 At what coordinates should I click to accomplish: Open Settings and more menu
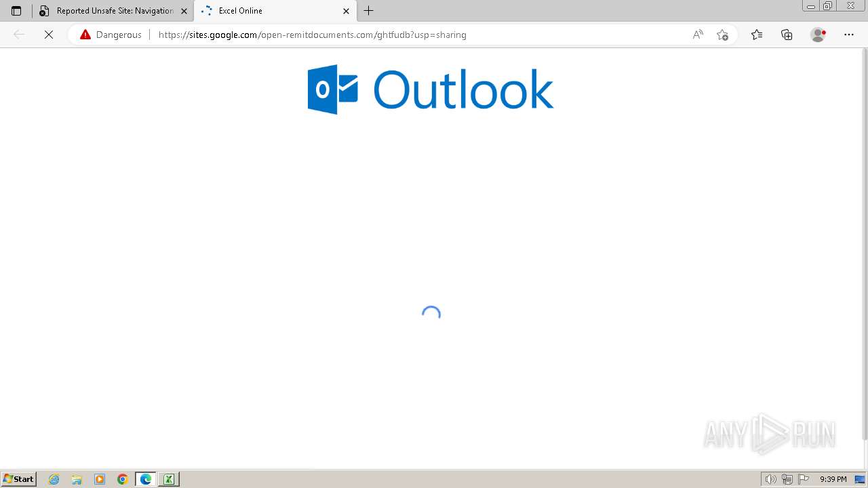(x=849, y=35)
